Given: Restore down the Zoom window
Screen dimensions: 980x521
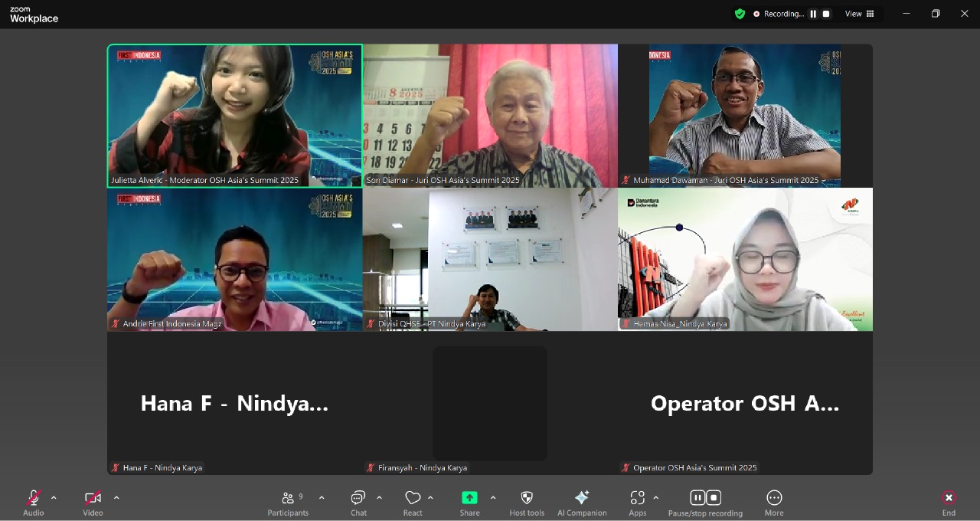Looking at the screenshot, I should pyautogui.click(x=936, y=14).
